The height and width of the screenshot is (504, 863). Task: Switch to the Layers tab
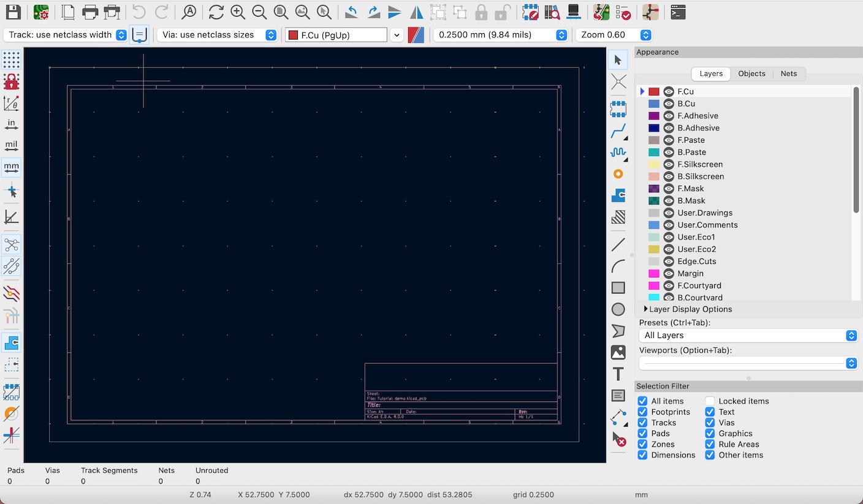(711, 73)
